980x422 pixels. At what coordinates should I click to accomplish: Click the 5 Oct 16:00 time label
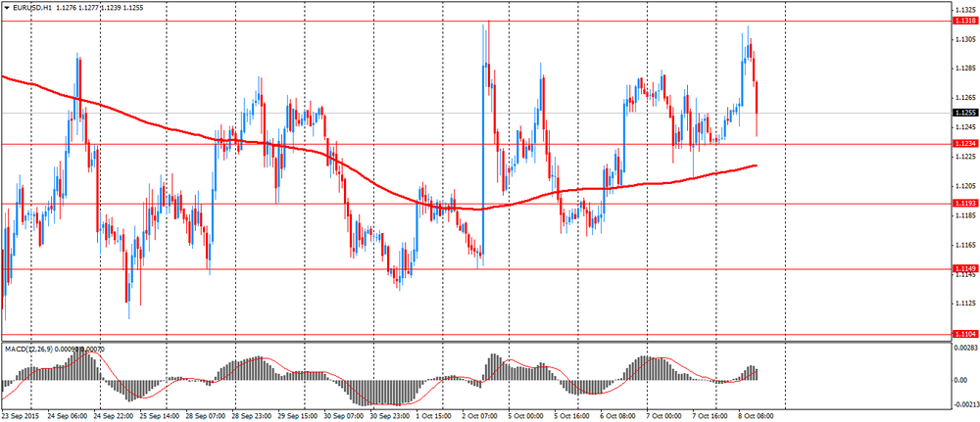point(572,414)
